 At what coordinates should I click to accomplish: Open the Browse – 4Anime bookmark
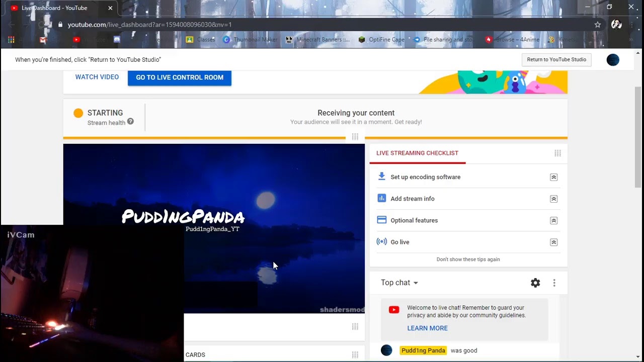tap(512, 39)
